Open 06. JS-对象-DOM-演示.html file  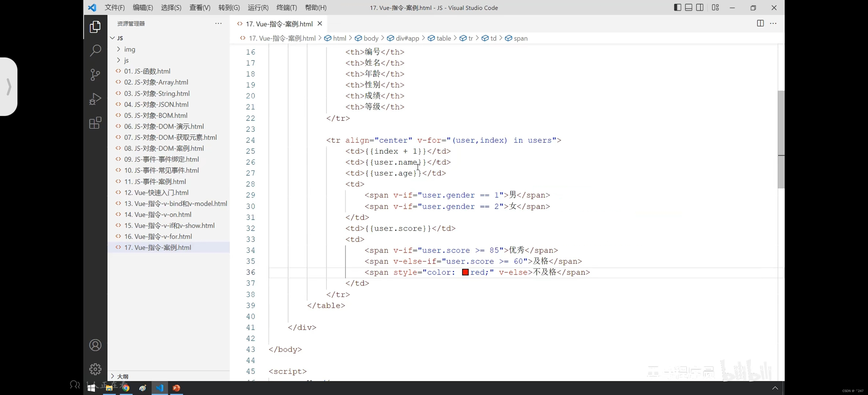169,126
